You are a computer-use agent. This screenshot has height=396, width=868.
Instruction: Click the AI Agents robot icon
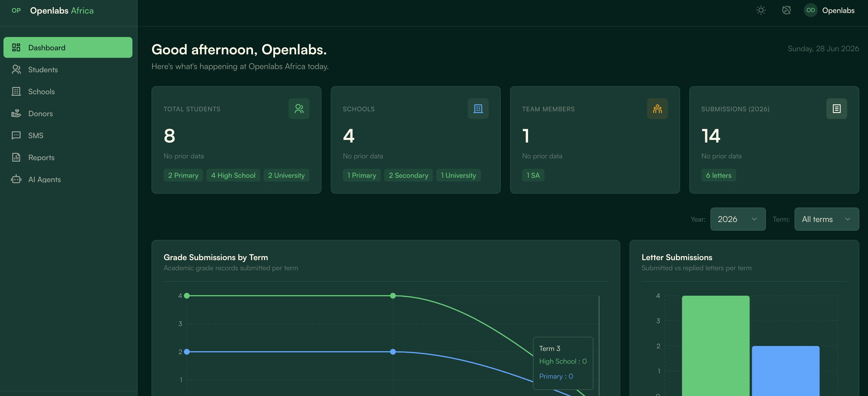(x=16, y=179)
